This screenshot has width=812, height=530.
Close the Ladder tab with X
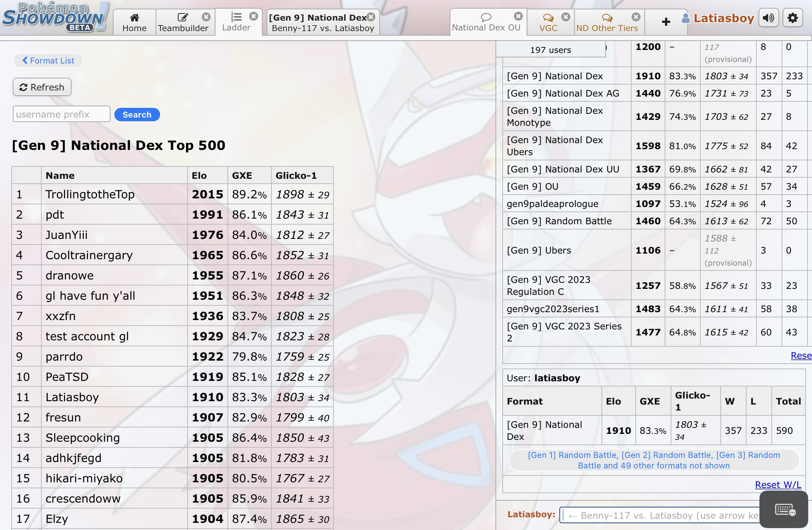click(x=254, y=16)
